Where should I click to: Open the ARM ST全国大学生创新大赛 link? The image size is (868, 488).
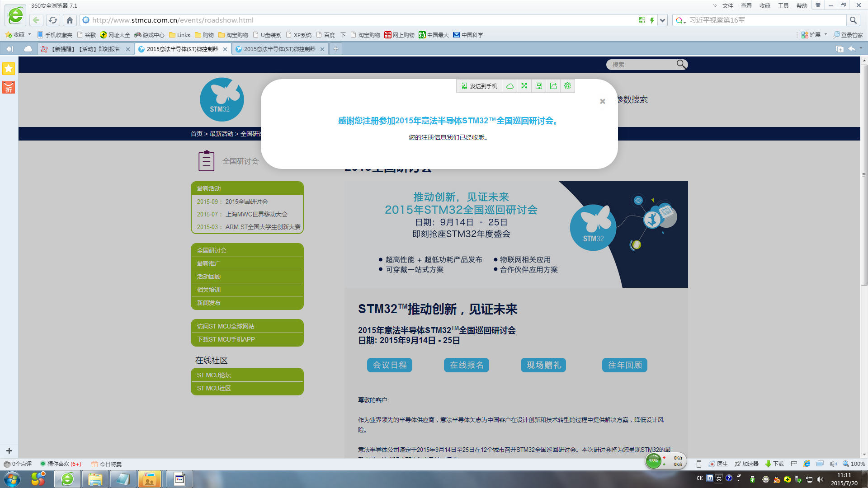coord(263,227)
